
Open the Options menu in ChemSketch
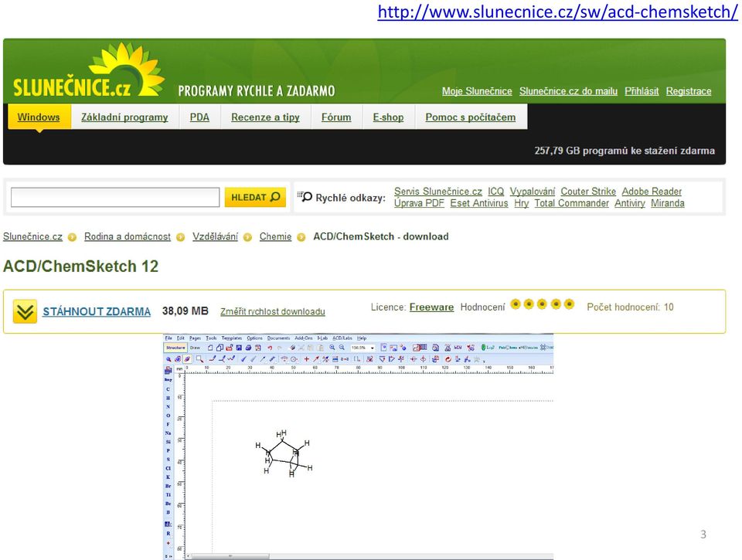click(x=254, y=338)
